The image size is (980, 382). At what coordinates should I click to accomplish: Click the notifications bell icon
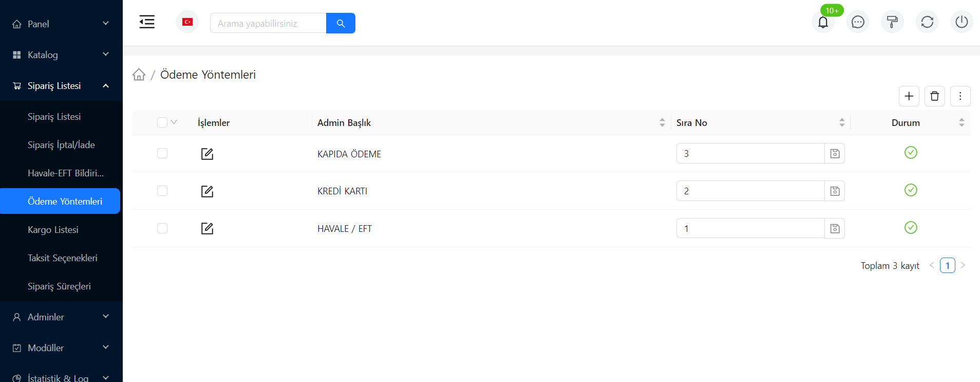point(823,23)
